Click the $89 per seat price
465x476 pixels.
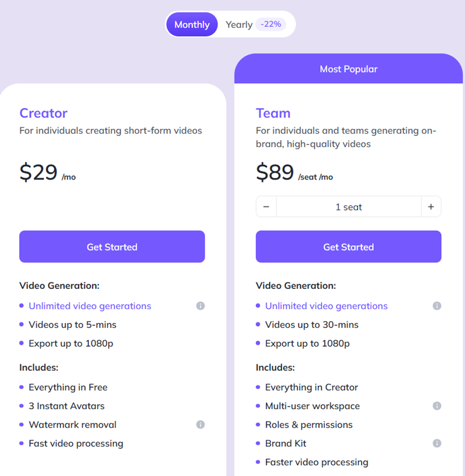click(x=276, y=173)
